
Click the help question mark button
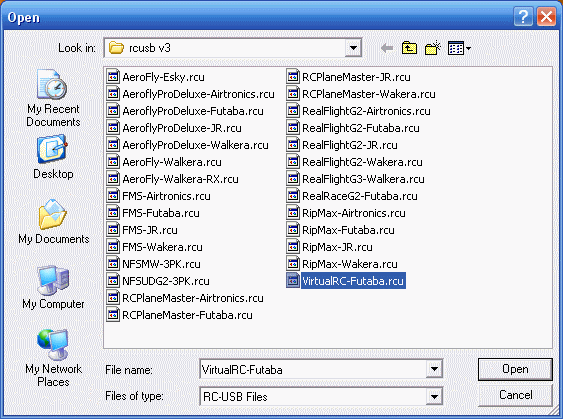click(x=523, y=17)
